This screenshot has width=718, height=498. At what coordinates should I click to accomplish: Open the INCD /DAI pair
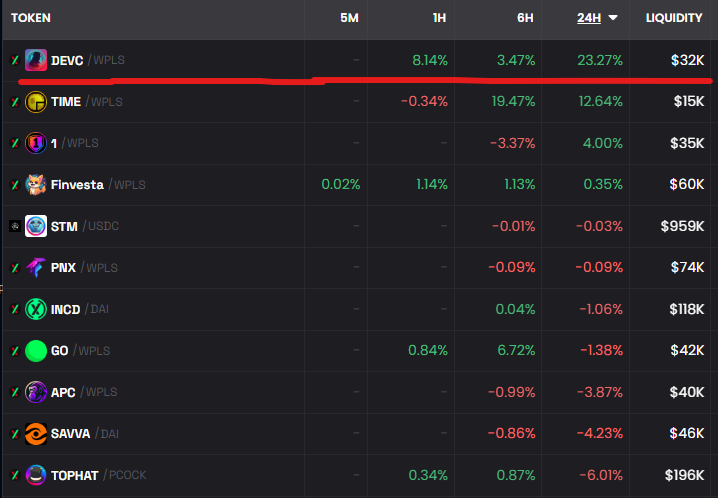point(80,309)
